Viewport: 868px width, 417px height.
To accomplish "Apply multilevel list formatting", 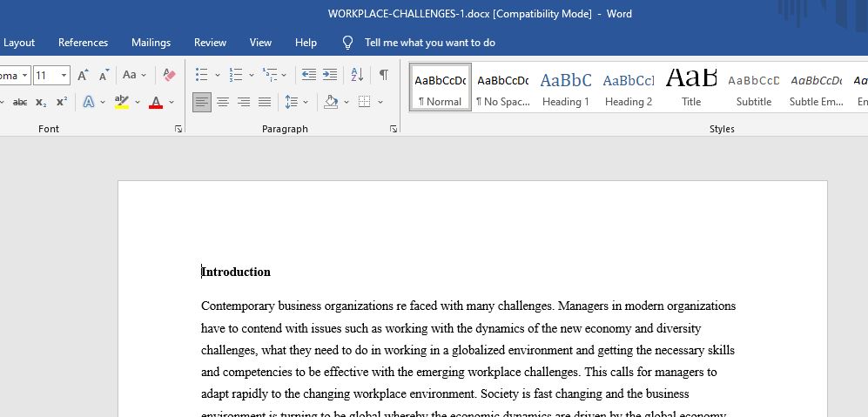I will [x=270, y=75].
